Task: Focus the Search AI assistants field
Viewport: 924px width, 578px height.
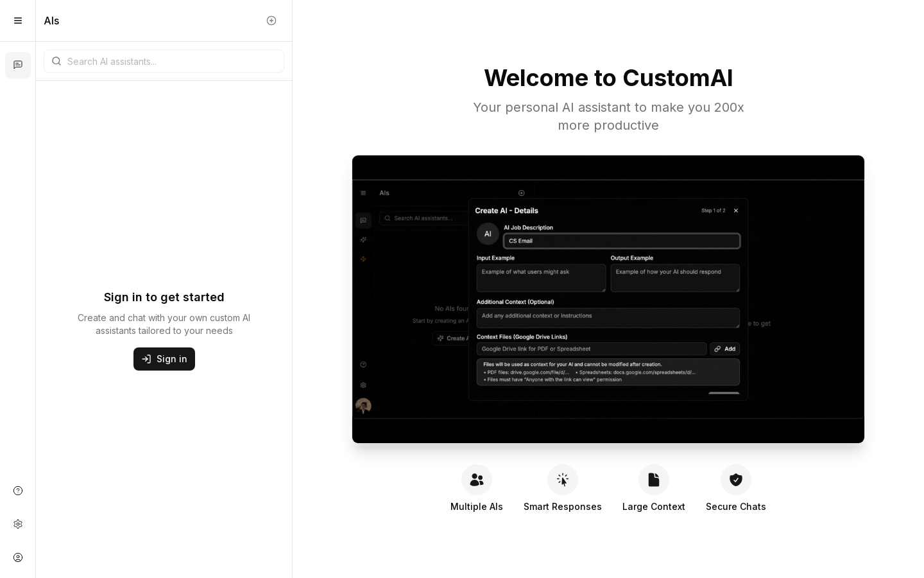Action: [x=164, y=61]
